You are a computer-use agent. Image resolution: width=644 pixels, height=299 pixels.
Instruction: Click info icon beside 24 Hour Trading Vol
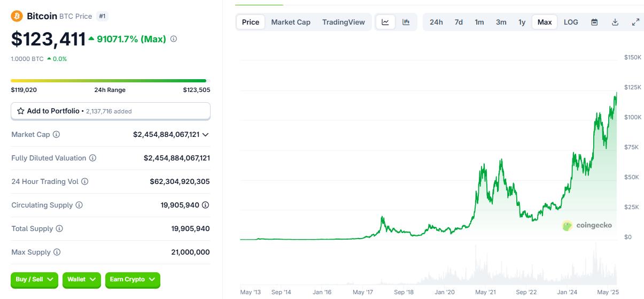tap(85, 182)
